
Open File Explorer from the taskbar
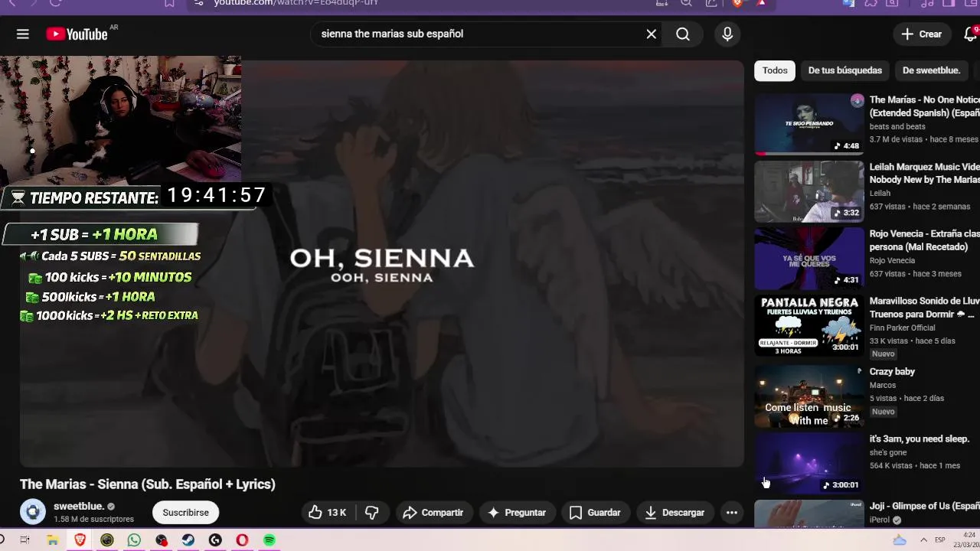pyautogui.click(x=53, y=540)
